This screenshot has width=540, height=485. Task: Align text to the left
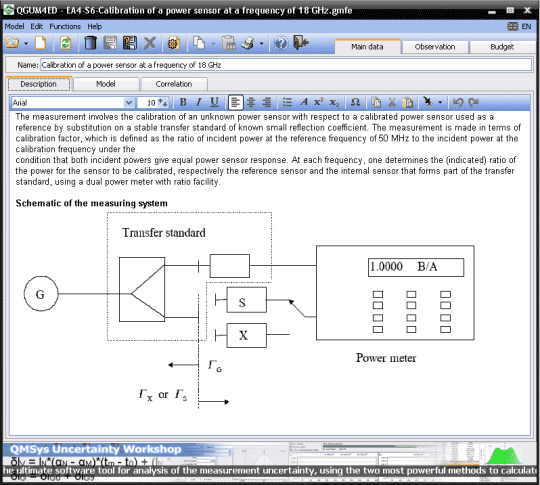236,102
